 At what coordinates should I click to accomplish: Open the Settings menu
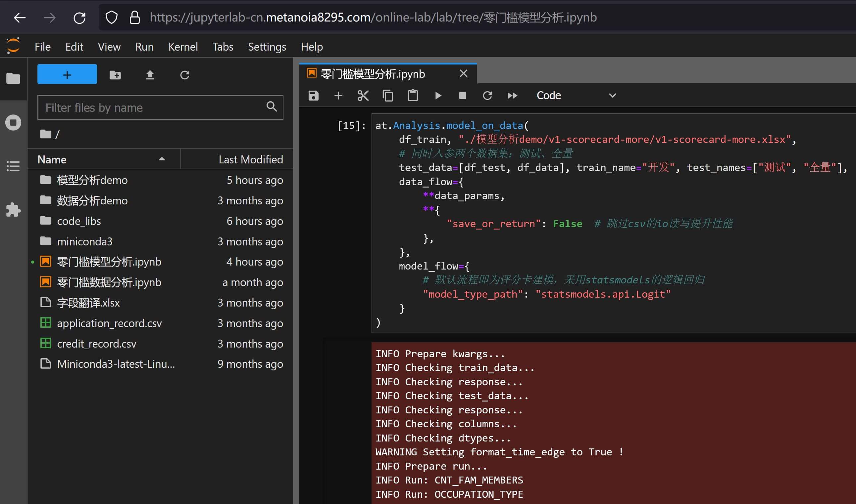click(267, 47)
